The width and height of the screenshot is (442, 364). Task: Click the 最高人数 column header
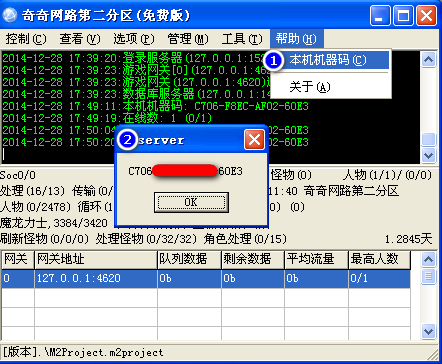380,260
